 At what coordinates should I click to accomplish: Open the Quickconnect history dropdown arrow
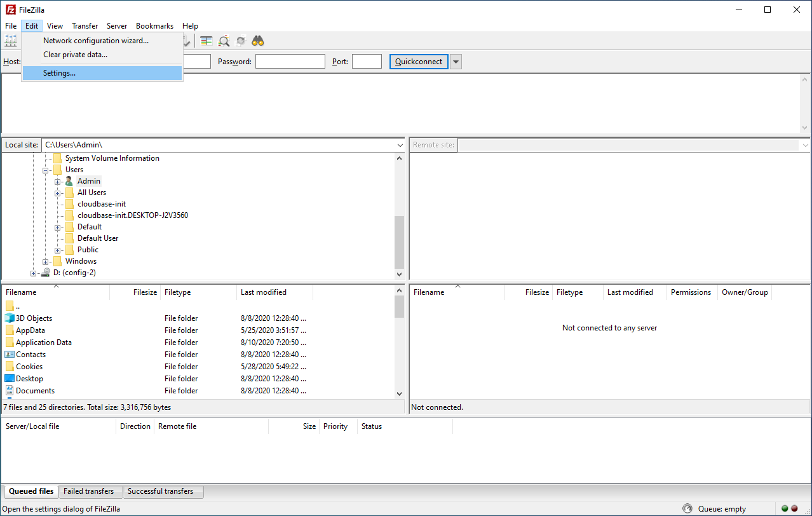pos(456,62)
